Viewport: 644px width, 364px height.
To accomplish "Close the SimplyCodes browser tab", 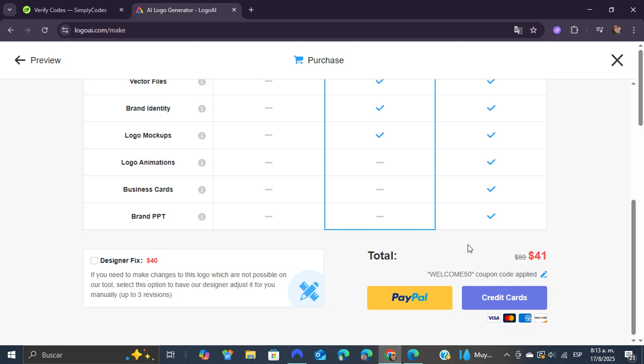I will (122, 9).
